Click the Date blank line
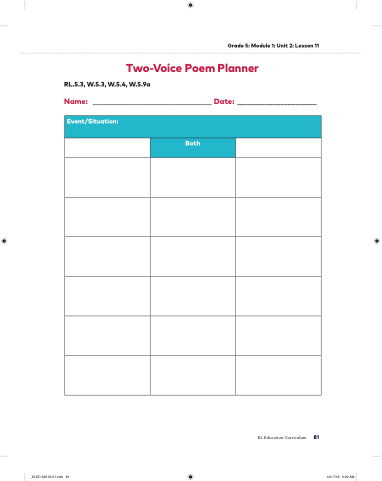This screenshot has height=481, width=382. pyautogui.click(x=277, y=104)
